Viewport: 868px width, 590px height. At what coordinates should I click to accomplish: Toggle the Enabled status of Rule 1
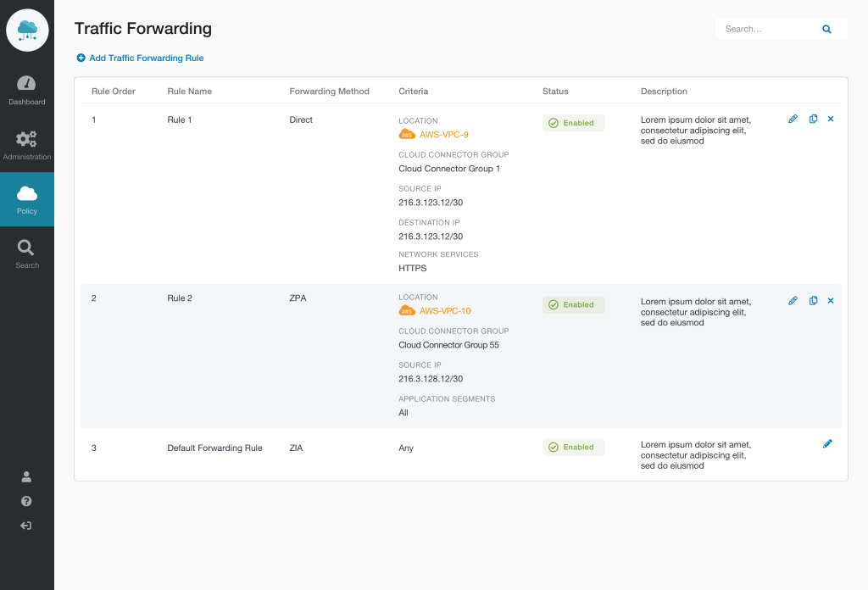[x=574, y=122]
